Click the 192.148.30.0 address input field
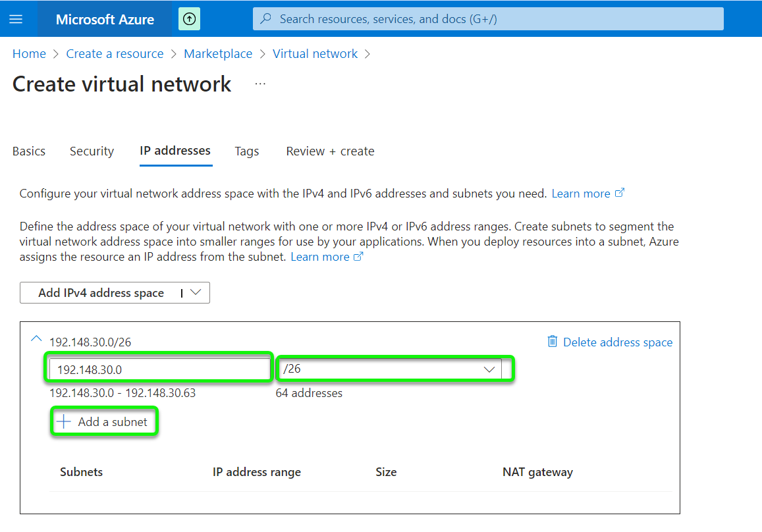 pyautogui.click(x=158, y=369)
